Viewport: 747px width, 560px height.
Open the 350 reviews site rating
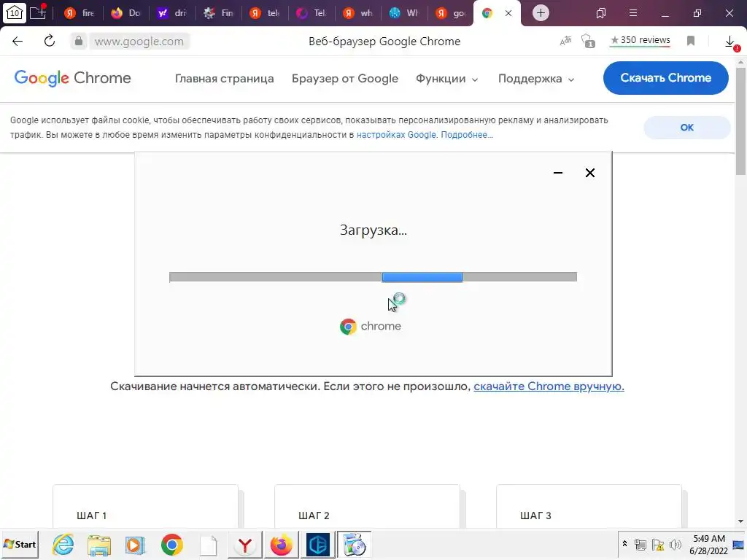tap(640, 41)
